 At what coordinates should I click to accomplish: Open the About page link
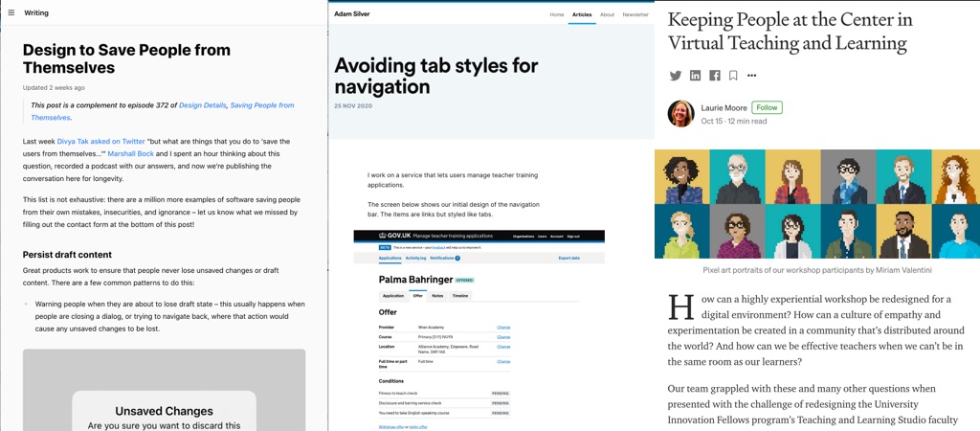tap(607, 14)
